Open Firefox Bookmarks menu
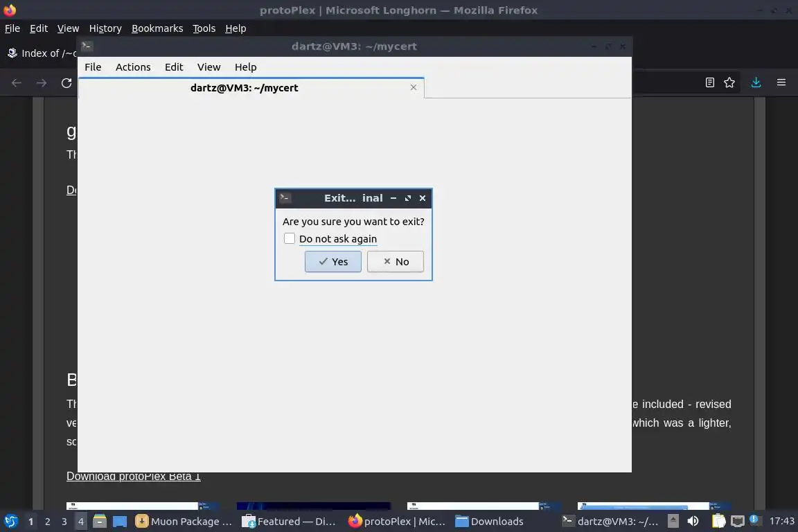 [x=157, y=28]
